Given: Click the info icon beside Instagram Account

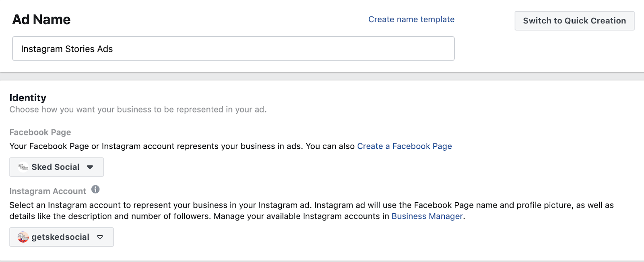Looking at the screenshot, I should tap(95, 189).
